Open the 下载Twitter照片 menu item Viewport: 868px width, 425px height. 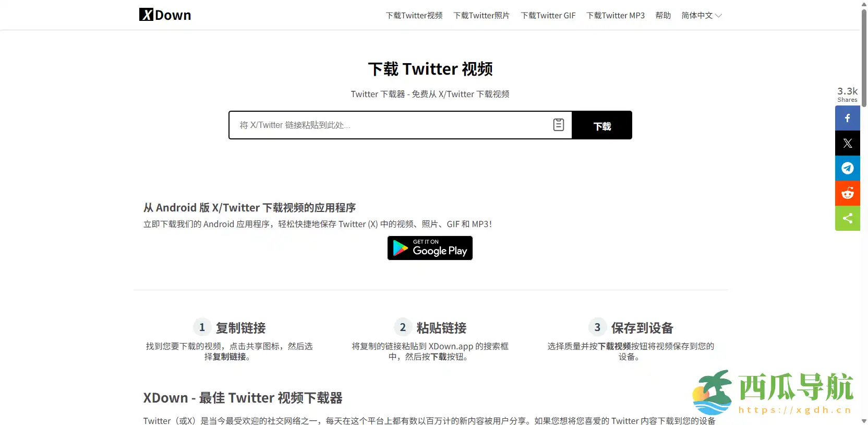[x=481, y=16]
